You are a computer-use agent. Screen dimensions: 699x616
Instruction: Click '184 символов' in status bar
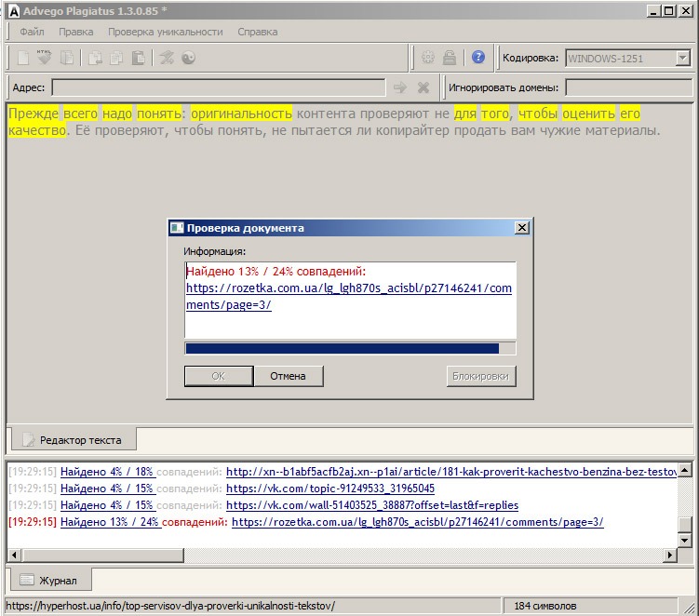(545, 606)
